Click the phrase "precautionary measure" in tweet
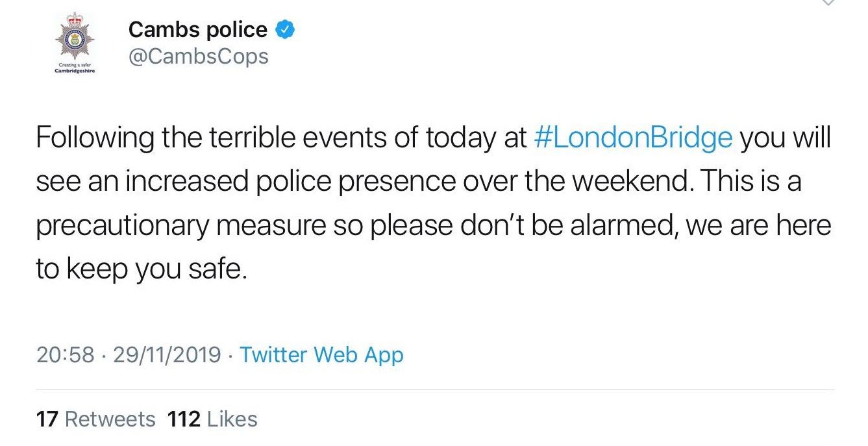868x446 pixels. [181, 226]
